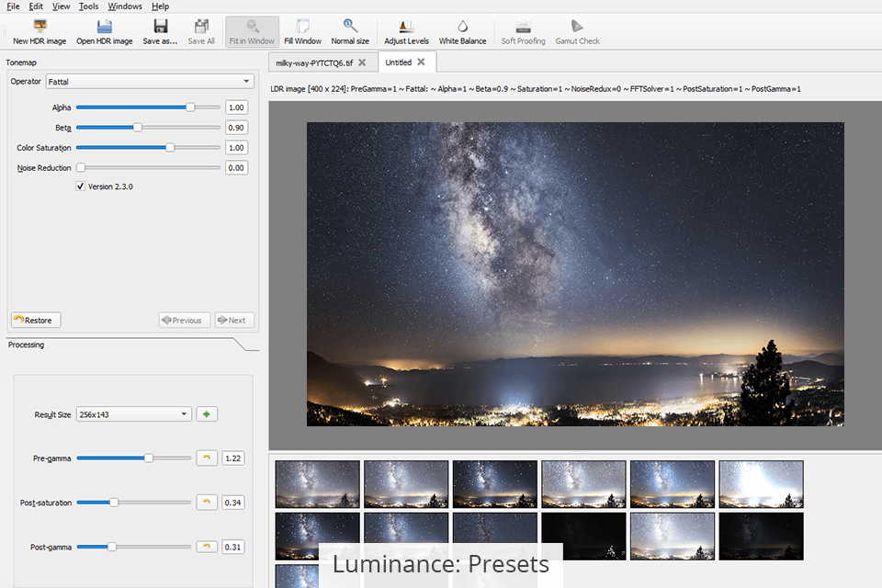The width and height of the screenshot is (882, 588).
Task: Select the second preset thumbnail in top row
Action: point(406,484)
